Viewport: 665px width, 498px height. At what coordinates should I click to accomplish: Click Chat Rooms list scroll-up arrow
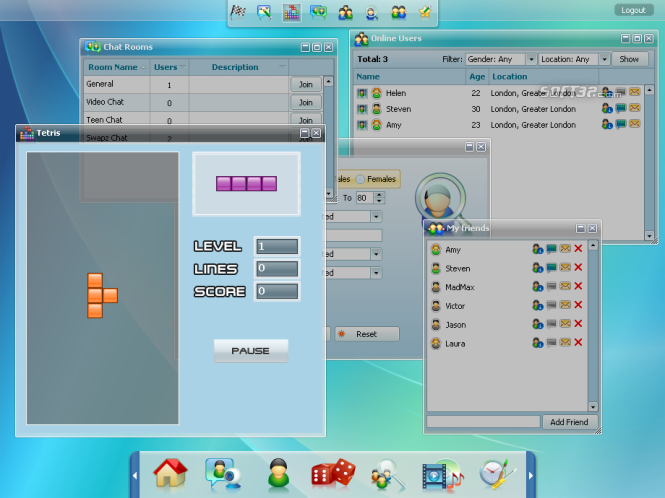tap(328, 81)
